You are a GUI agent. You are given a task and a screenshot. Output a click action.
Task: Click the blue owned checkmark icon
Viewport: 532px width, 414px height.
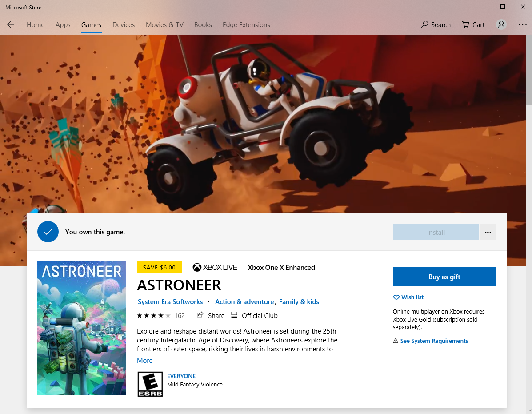click(x=48, y=232)
